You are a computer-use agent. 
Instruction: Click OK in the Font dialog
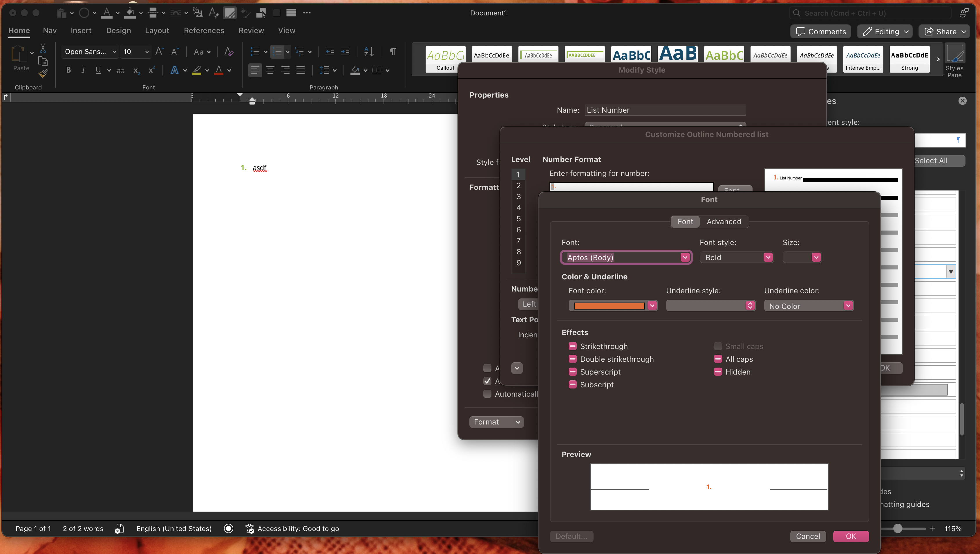(x=851, y=536)
